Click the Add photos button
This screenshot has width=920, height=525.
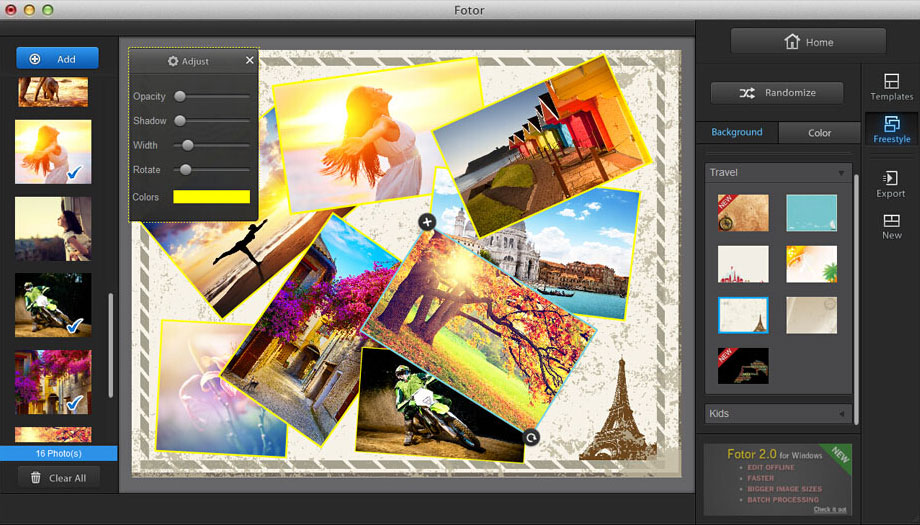[58, 59]
